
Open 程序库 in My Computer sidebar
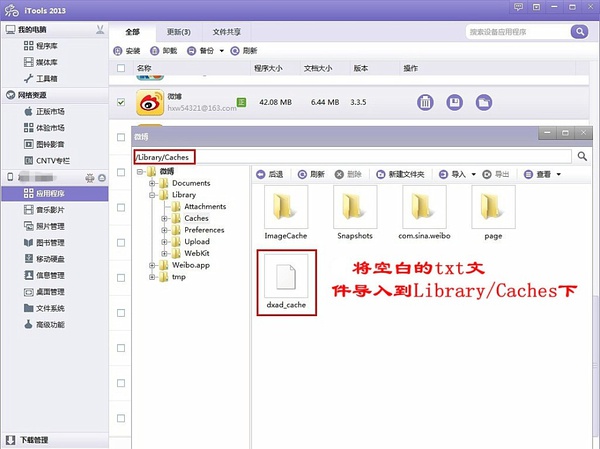click(x=41, y=46)
